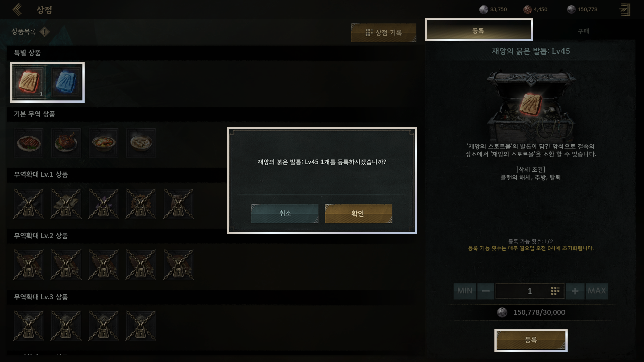Open the exit menu icon at top right
Screen dimensions: 644x362
pyautogui.click(x=625, y=9)
